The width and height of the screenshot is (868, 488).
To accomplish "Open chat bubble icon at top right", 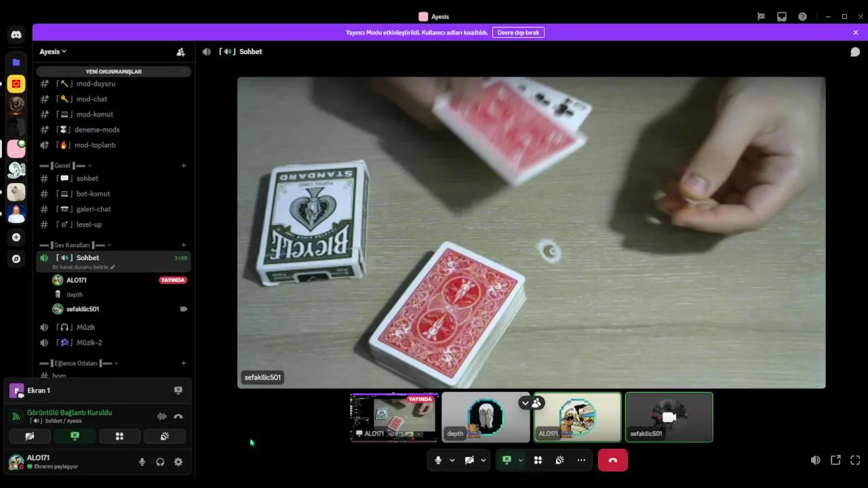I will point(855,52).
